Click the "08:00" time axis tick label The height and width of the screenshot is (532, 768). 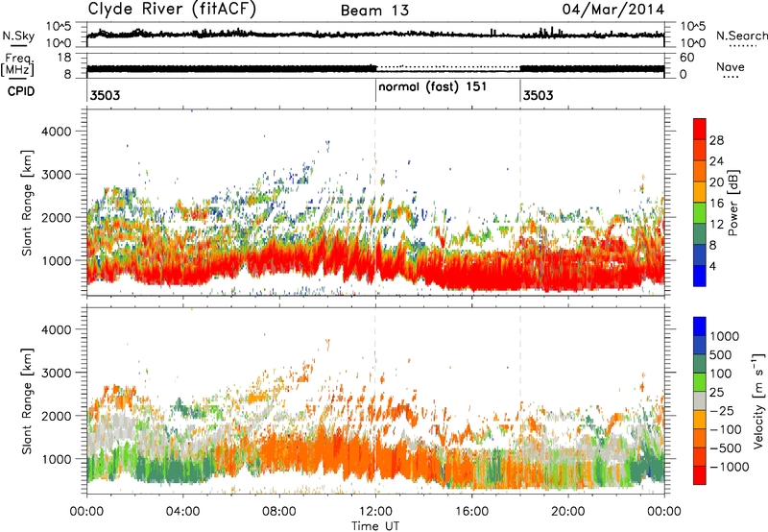coord(279,512)
